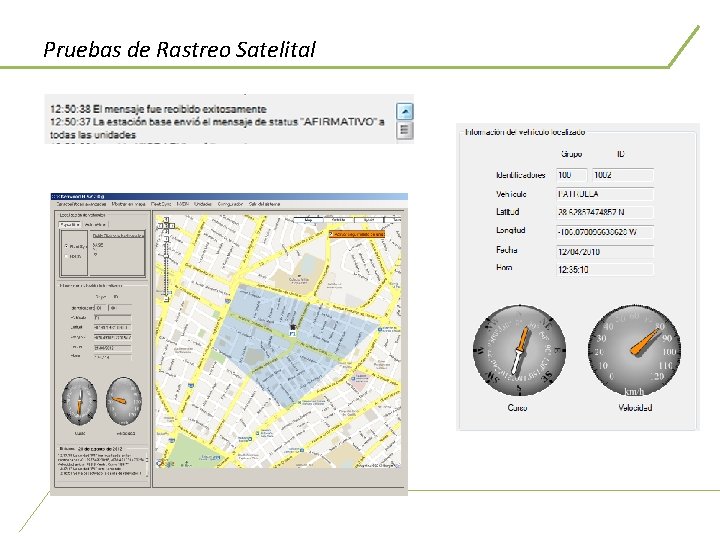Click the small compass gauge in the app's left panel
720x540 pixels.
pyautogui.click(x=79, y=401)
